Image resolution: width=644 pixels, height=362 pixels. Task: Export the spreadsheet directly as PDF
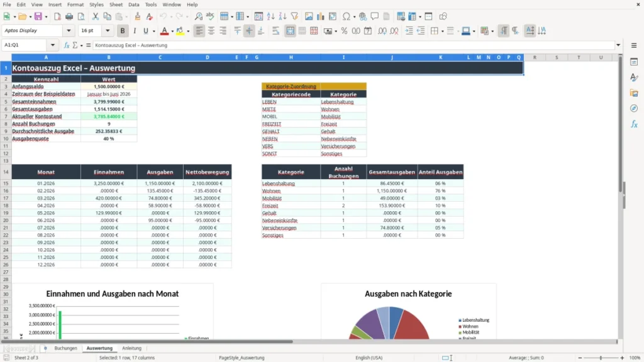click(x=57, y=16)
